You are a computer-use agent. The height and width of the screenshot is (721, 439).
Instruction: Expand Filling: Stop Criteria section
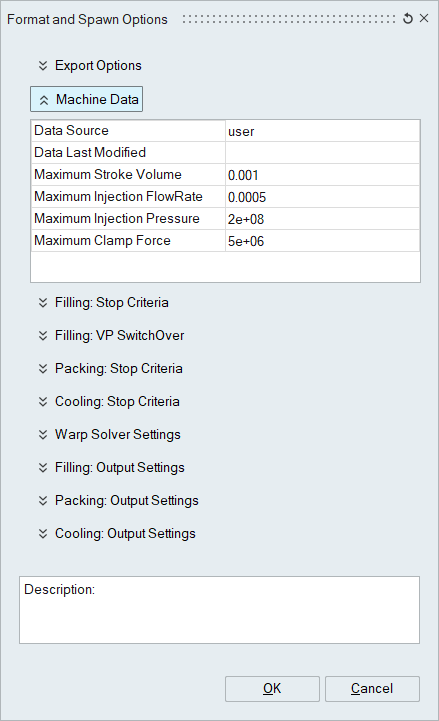pos(103,303)
